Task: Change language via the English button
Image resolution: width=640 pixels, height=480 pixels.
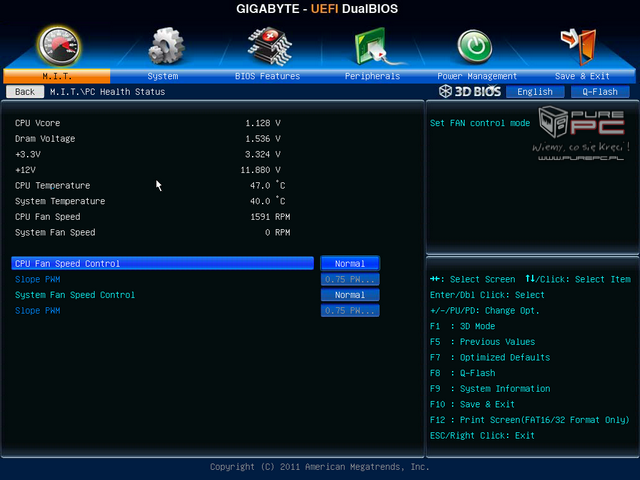Action: tap(535, 92)
